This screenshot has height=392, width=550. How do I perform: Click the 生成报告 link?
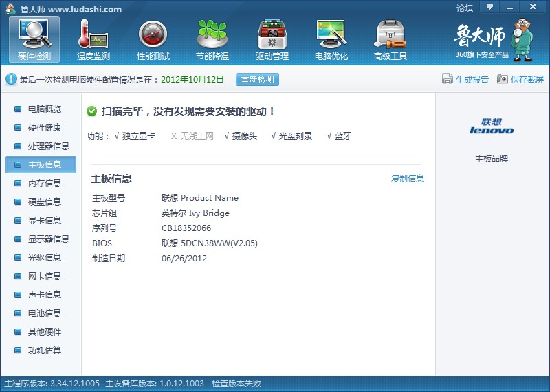click(x=472, y=79)
